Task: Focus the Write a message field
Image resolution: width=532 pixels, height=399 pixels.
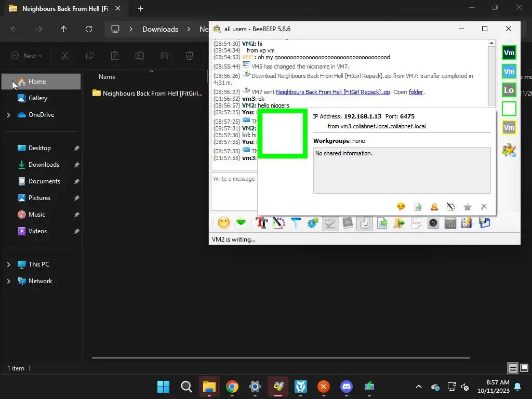Action: [x=234, y=192]
